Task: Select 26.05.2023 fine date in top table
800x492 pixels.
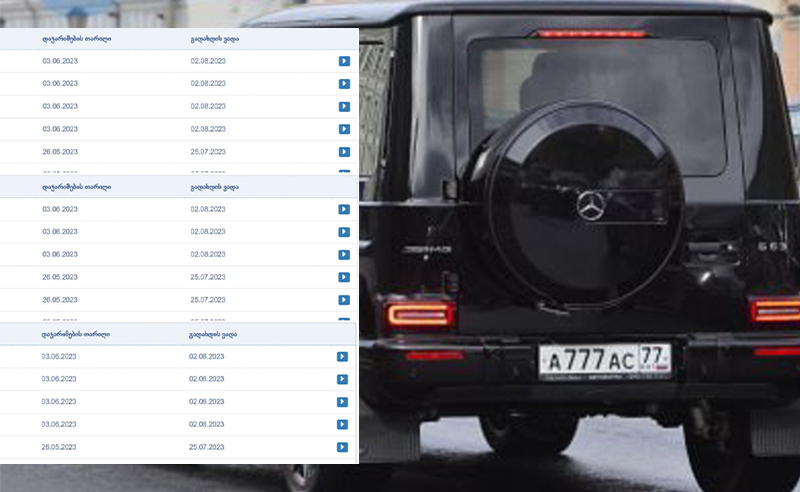Action: point(60,152)
